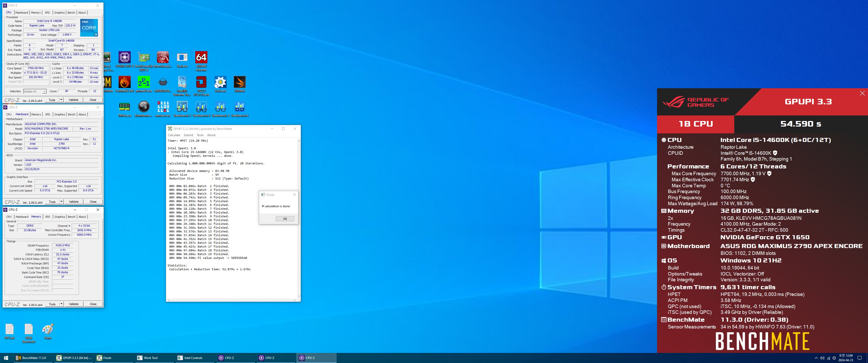The image size is (868, 363).
Task: Launch Paint from desktop shortcut
Action: (48, 331)
